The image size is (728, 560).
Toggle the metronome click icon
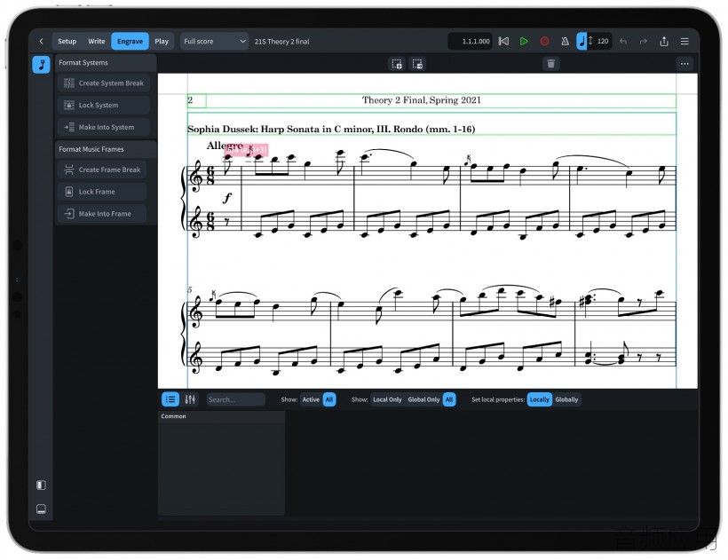pos(565,42)
